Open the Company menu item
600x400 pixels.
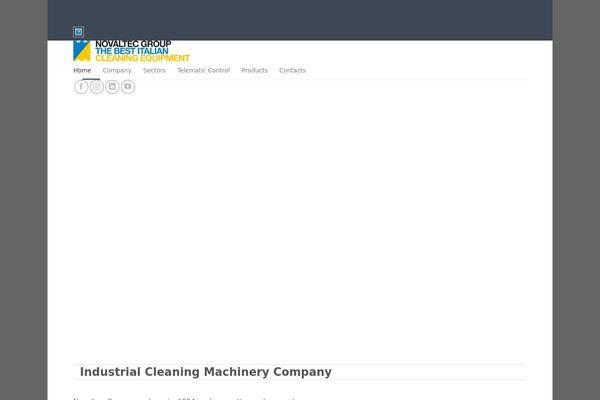pyautogui.click(x=117, y=70)
